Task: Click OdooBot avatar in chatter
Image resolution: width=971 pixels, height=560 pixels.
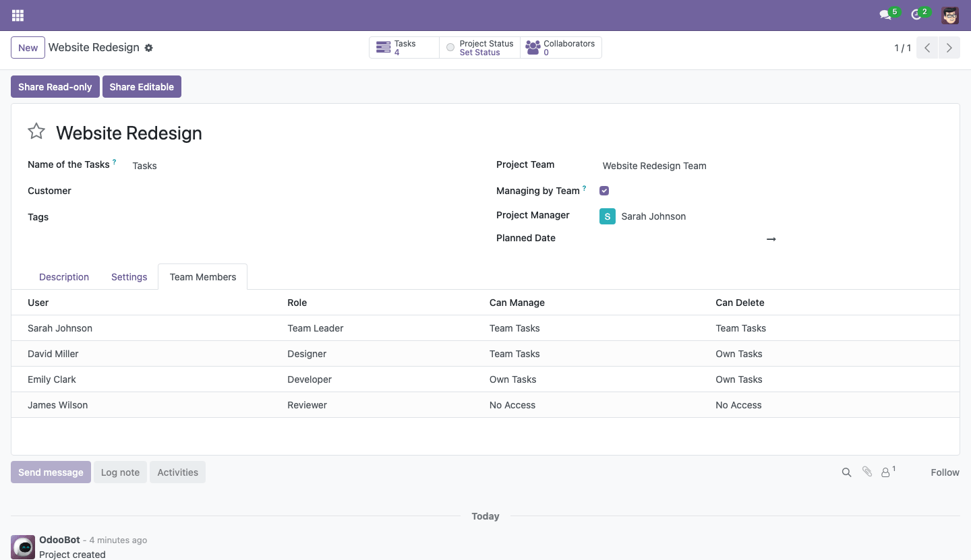Action: (x=23, y=547)
